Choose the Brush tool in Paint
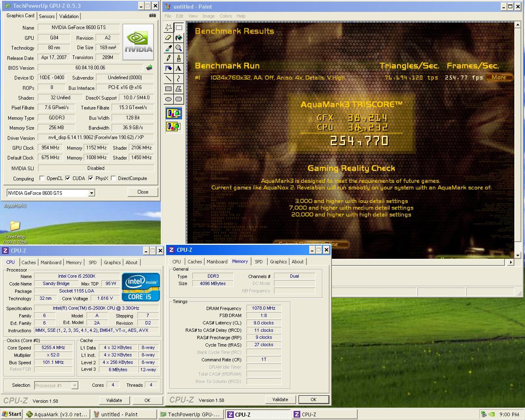This screenshot has width=525, height=420. point(179,58)
